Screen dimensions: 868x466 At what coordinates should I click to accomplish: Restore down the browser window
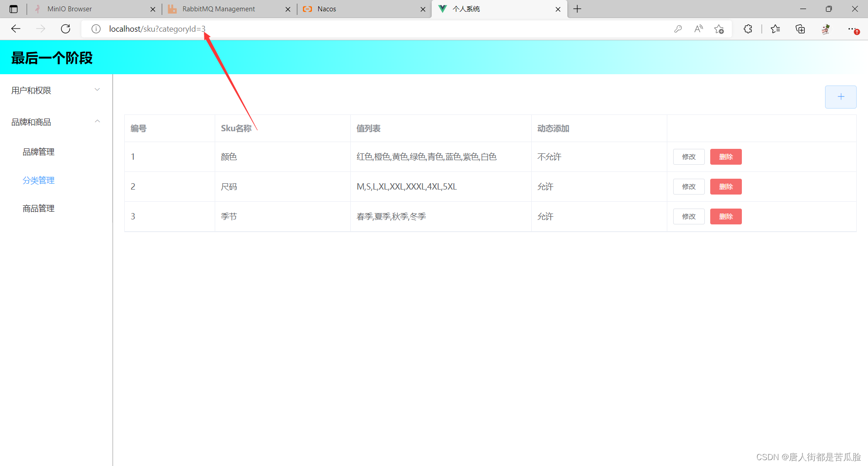[x=829, y=9]
